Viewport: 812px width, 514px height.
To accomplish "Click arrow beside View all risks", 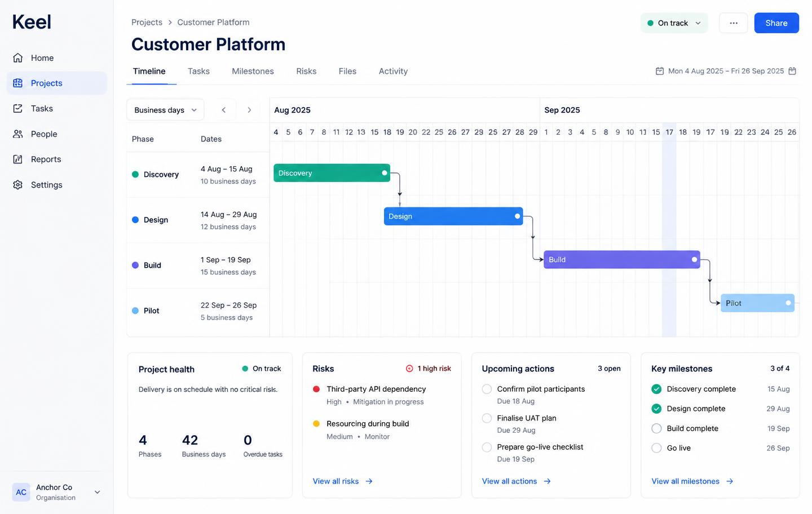I will coord(369,481).
